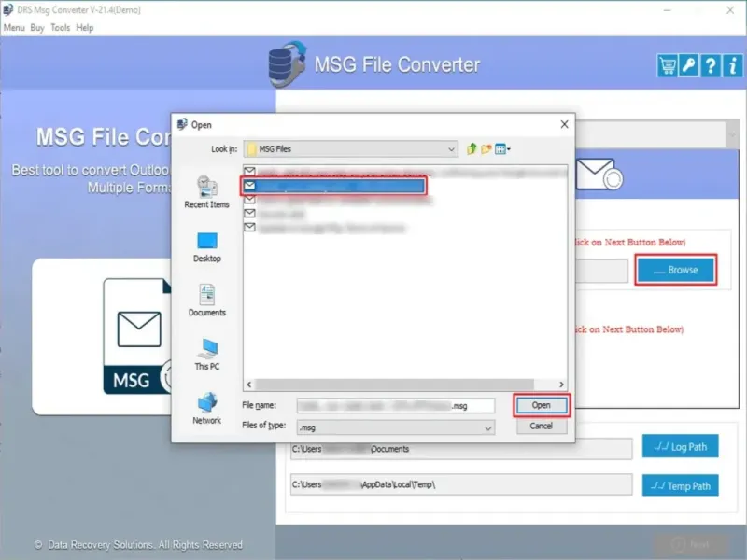
Task: Select Recent Items in places sidebar
Action: [206, 192]
